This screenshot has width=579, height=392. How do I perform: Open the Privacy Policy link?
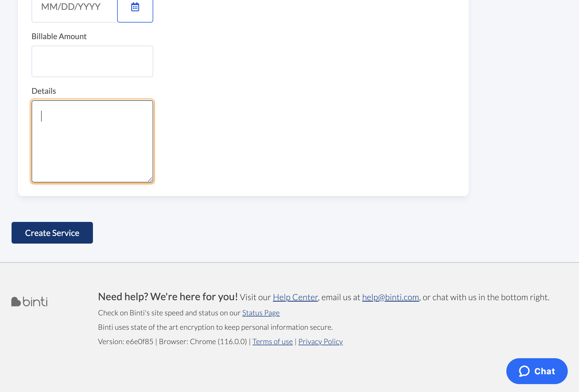(320, 342)
